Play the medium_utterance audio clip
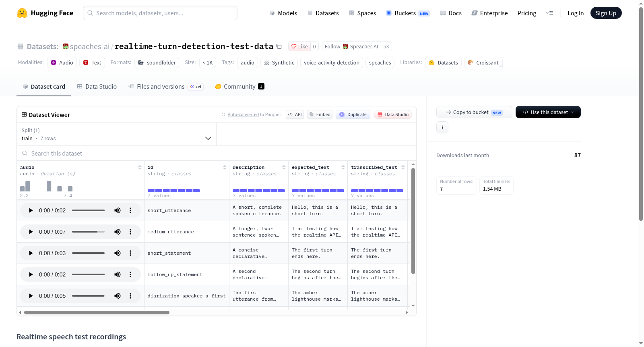This screenshot has height=347, width=644. tap(31, 232)
